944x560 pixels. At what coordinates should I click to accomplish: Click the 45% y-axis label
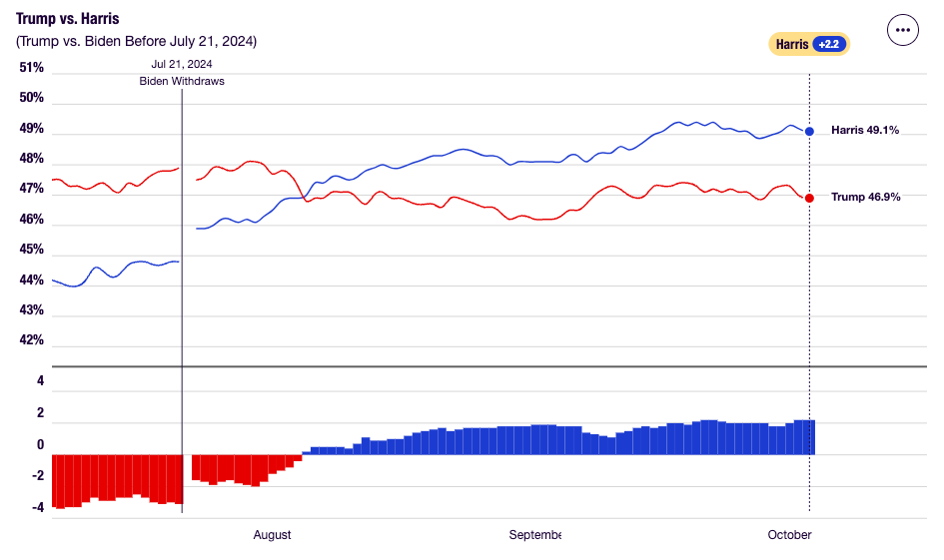31,249
